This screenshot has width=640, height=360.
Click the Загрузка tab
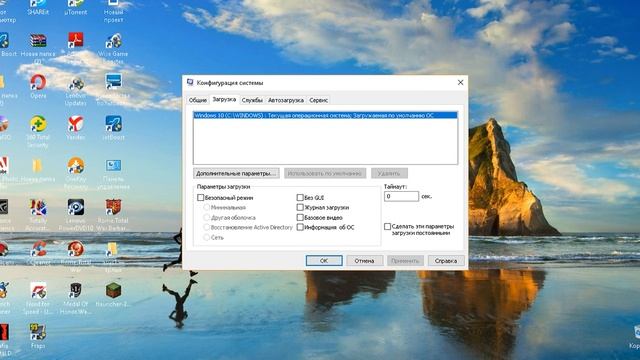[224, 99]
